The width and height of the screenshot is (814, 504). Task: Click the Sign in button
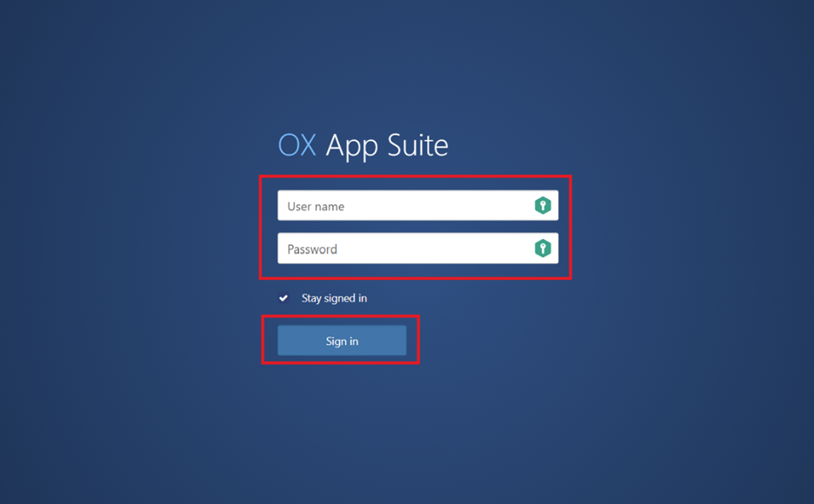tap(342, 341)
